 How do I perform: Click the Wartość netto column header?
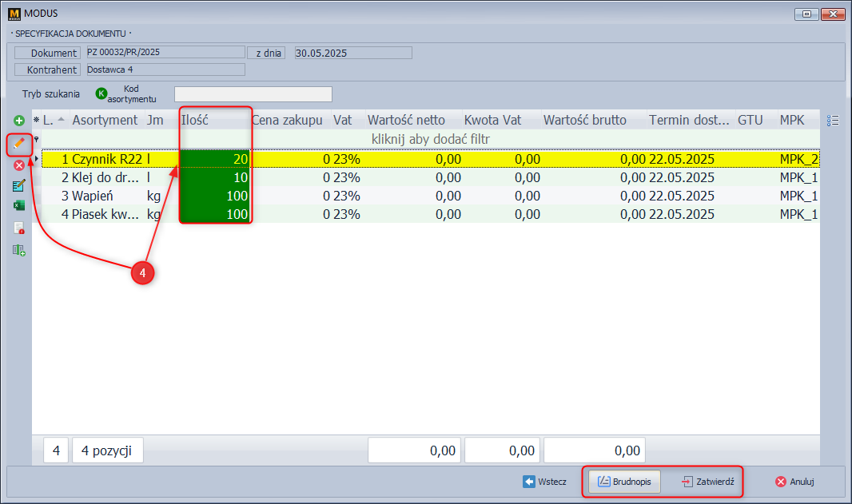click(x=406, y=120)
